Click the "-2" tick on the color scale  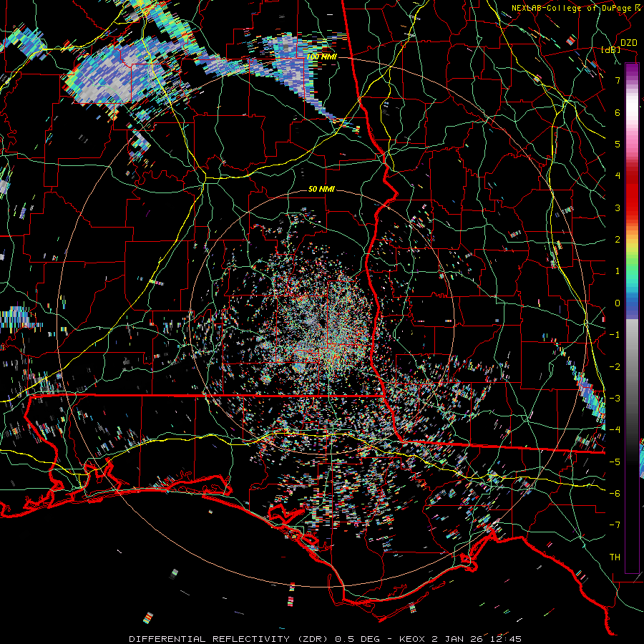tap(615, 366)
